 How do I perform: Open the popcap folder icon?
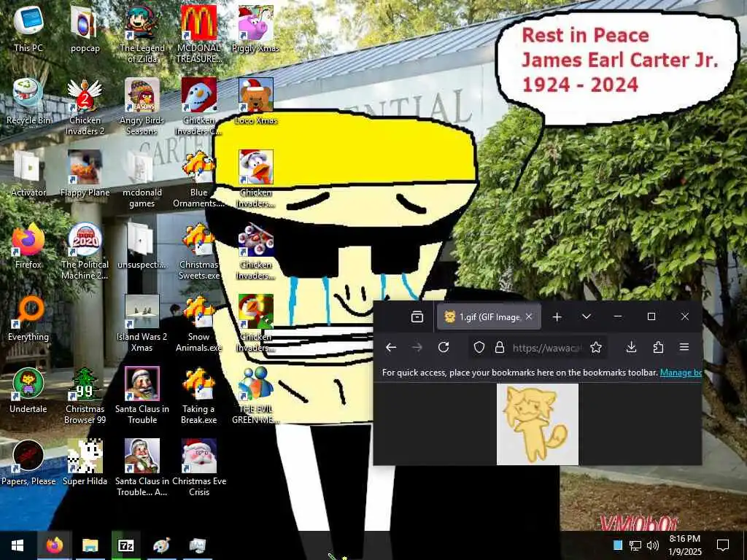(85, 28)
